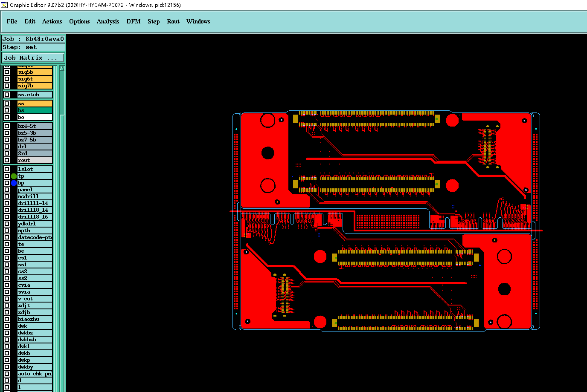The image size is (587, 392).
Task: Click the Job Matrix button
Action: point(33,58)
